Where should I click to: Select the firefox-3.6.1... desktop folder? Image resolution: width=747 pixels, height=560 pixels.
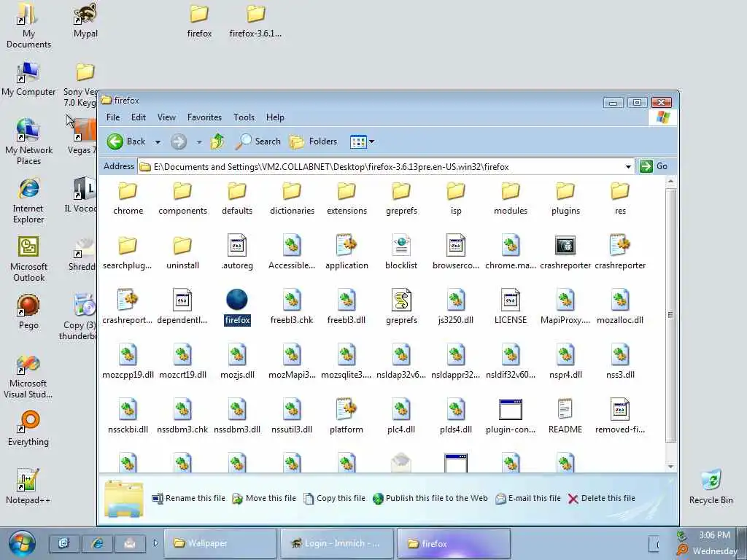255,20
